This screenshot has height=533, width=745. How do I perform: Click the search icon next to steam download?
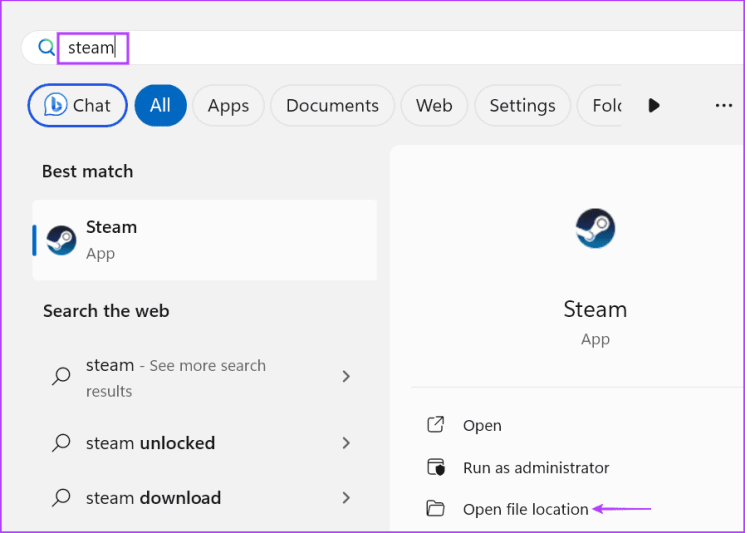[x=61, y=498]
